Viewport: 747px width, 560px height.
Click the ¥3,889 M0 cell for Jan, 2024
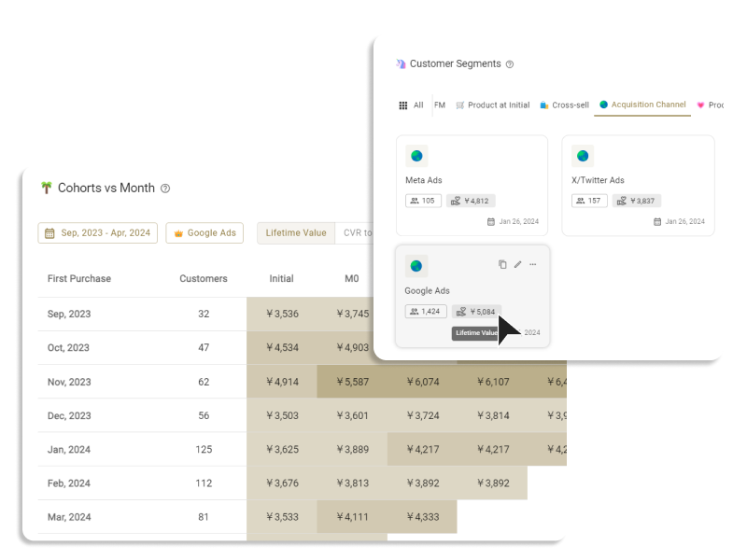tap(353, 450)
